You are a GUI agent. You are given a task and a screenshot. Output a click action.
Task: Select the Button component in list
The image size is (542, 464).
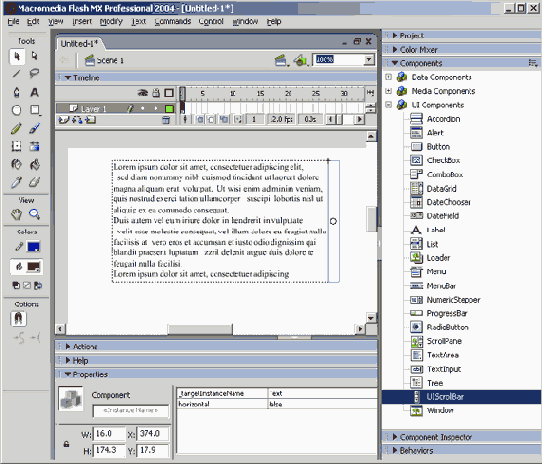(438, 147)
